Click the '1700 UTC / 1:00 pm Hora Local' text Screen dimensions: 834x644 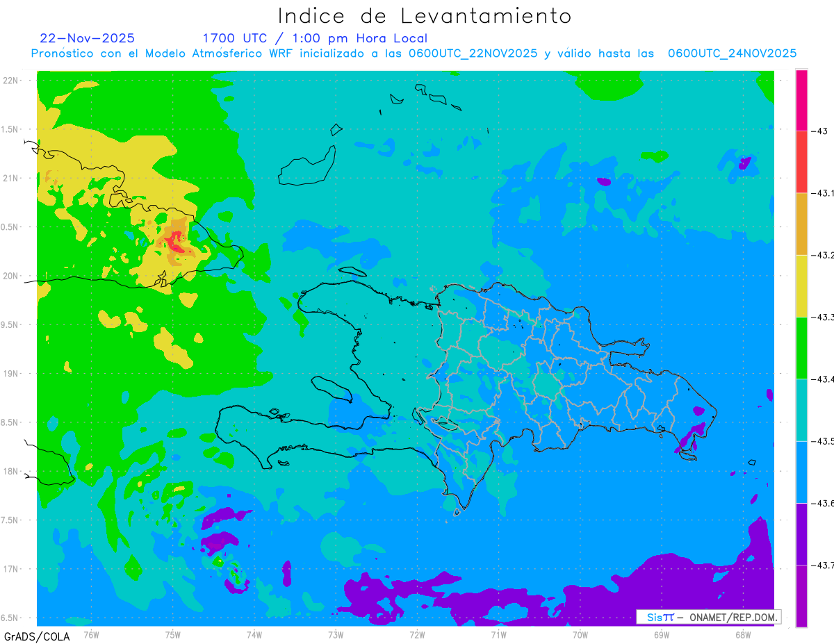(315, 38)
